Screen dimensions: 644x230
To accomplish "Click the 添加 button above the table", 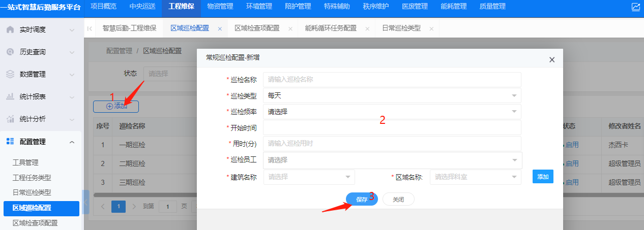I will pyautogui.click(x=116, y=107).
